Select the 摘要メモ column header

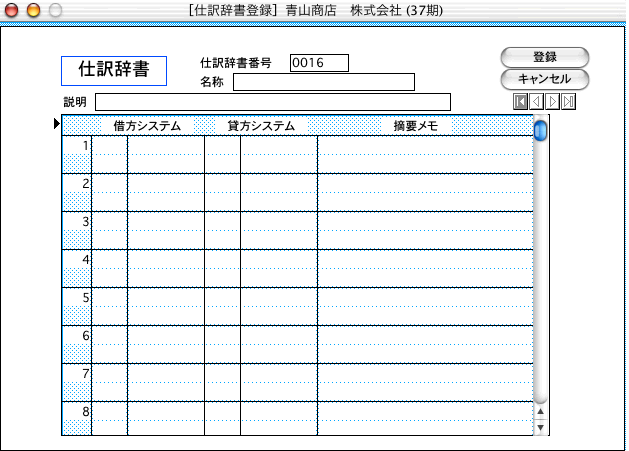[x=416, y=126]
